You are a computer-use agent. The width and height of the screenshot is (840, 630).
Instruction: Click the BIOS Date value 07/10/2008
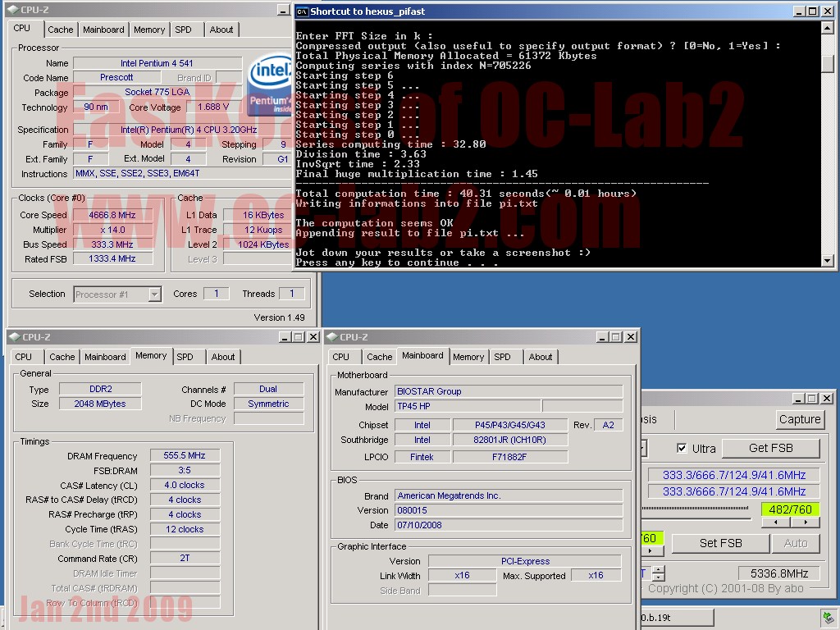click(x=509, y=525)
